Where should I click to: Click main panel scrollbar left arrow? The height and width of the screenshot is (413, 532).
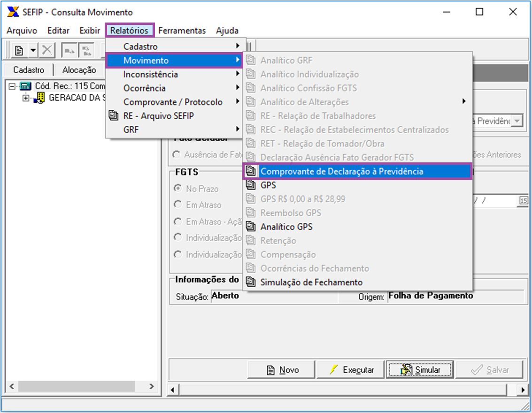[173, 390]
